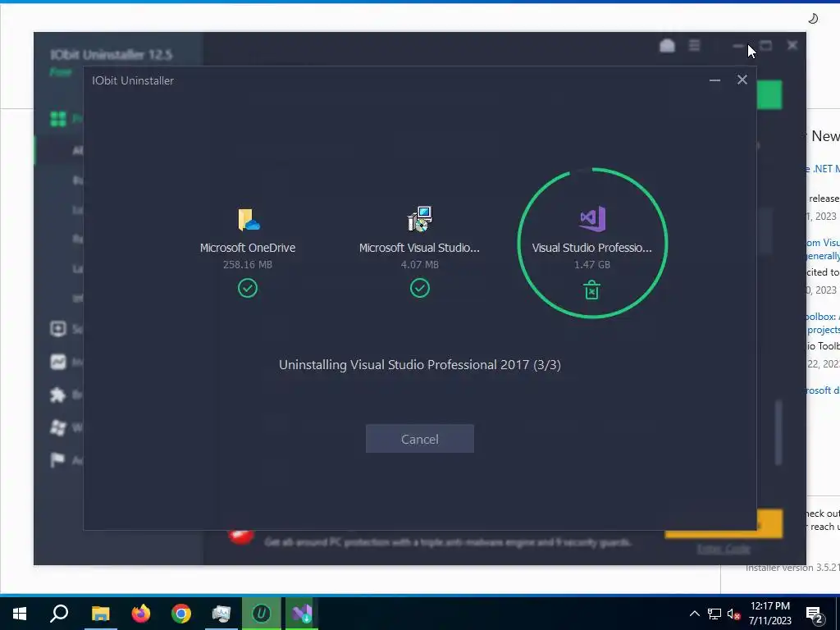Switch to Visual Studio Installer taskbar icon
Screen dimensions: 840x630
pyautogui.click(x=302, y=613)
